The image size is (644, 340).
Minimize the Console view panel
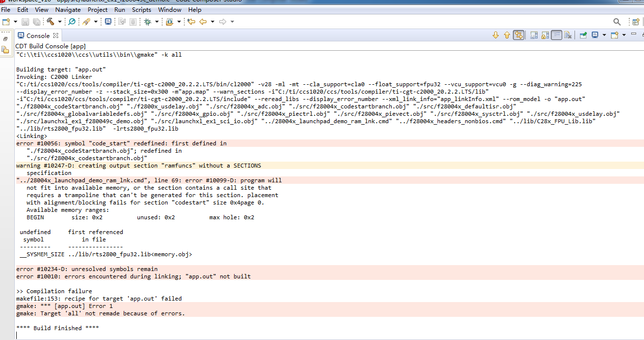[x=634, y=34]
